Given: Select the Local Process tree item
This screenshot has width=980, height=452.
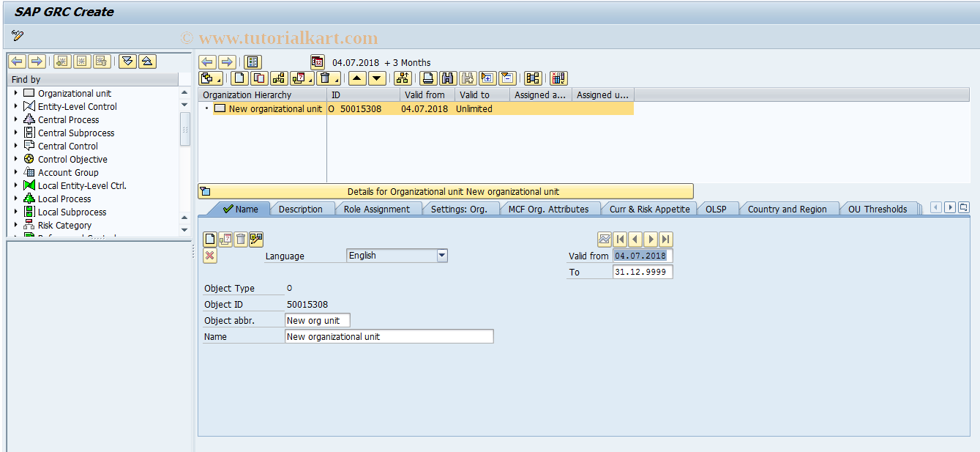Looking at the screenshot, I should pos(64,199).
